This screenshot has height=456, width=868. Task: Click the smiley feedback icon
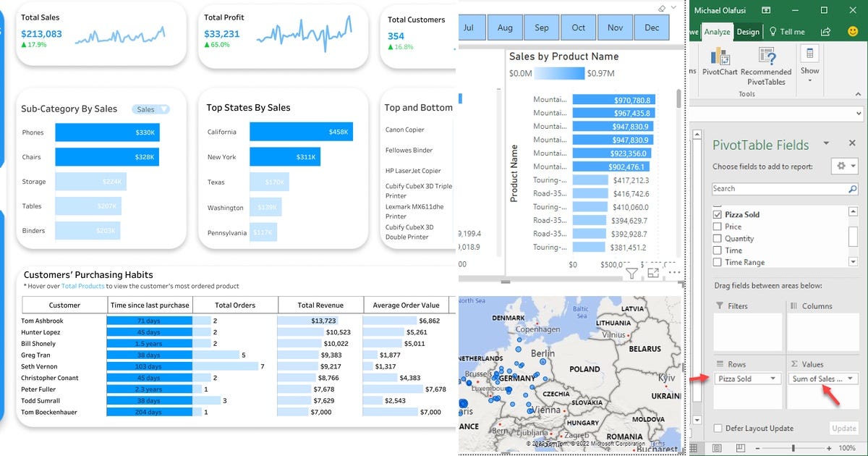click(852, 32)
